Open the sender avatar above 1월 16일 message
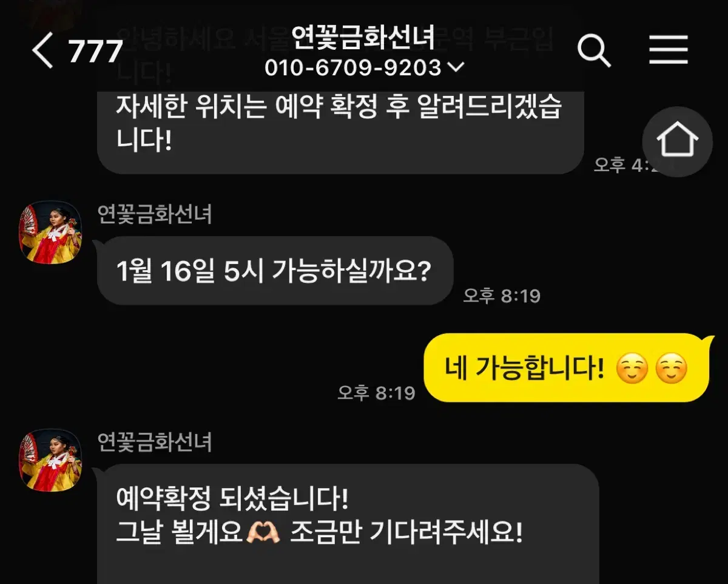Screen dimensions: 728x584 (x=51, y=233)
